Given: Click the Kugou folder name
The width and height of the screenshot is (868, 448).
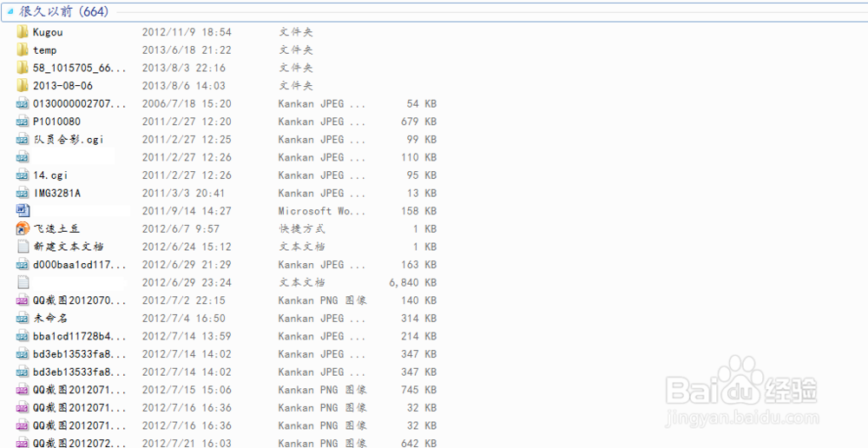Looking at the screenshot, I should (48, 32).
